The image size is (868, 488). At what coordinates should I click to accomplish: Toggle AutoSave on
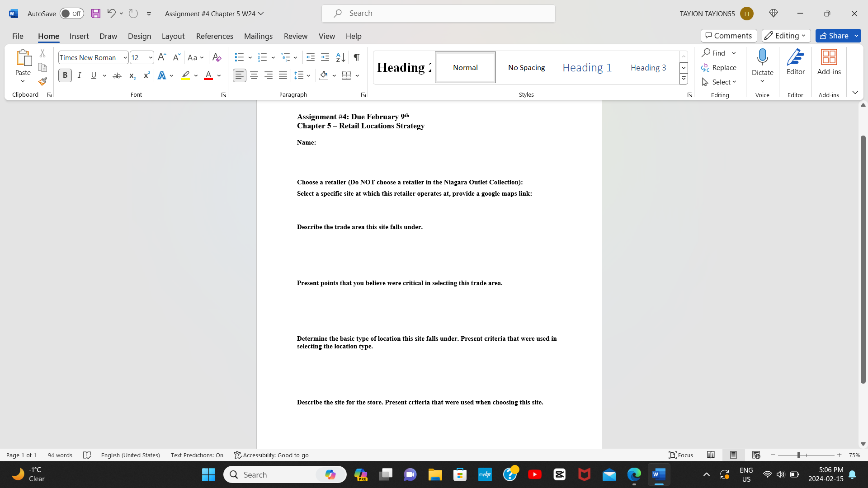click(71, 14)
